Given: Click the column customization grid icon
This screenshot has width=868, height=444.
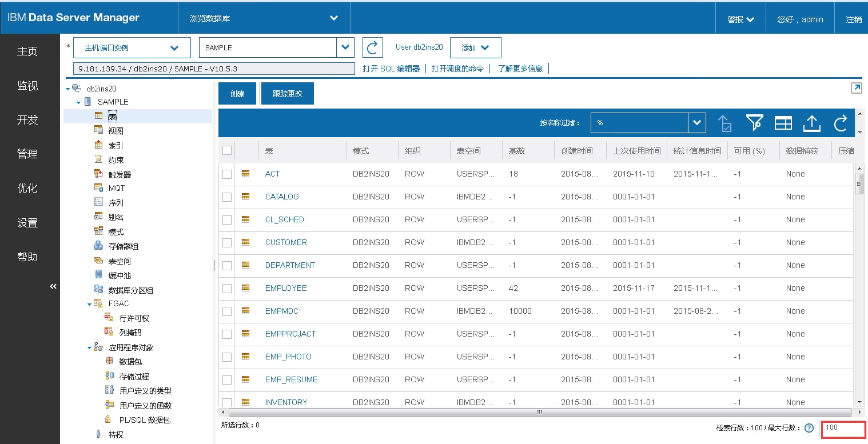Looking at the screenshot, I should click(783, 122).
